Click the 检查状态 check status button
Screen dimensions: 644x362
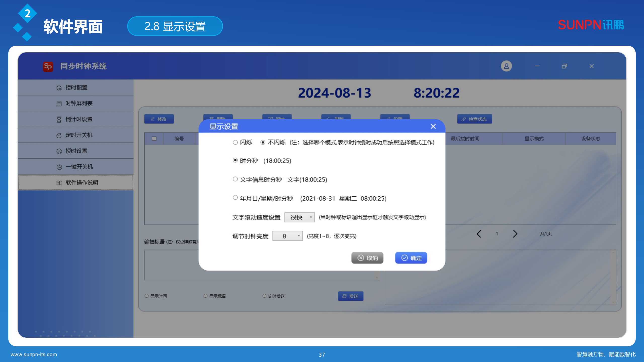coord(474,119)
